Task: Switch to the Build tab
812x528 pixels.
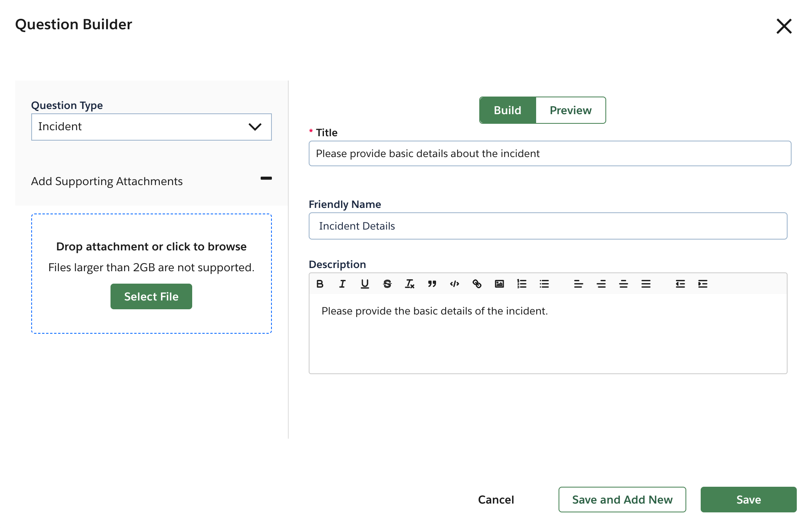Action: [x=507, y=110]
